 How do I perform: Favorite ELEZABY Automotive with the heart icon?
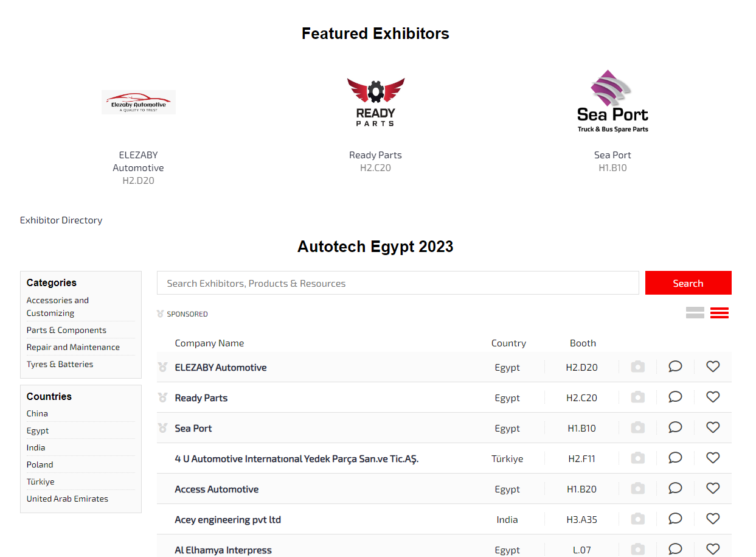pos(713,366)
